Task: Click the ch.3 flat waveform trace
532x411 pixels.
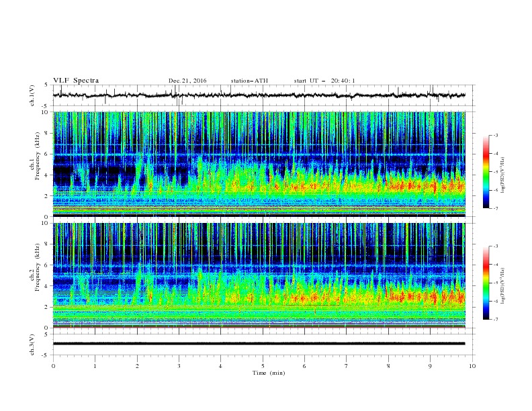Action: point(259,344)
